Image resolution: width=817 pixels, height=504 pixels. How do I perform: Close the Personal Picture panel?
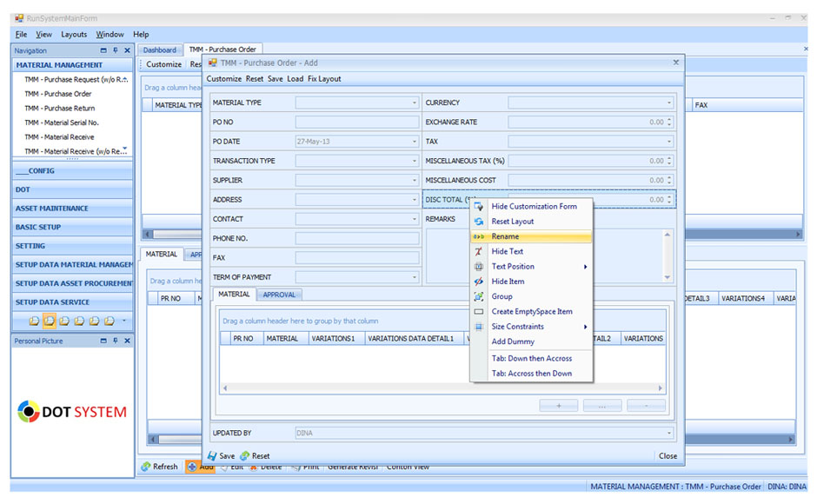coord(127,341)
